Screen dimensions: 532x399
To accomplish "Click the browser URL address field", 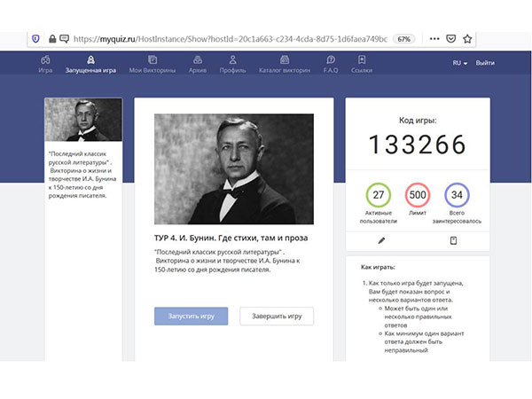I will click(x=222, y=39).
